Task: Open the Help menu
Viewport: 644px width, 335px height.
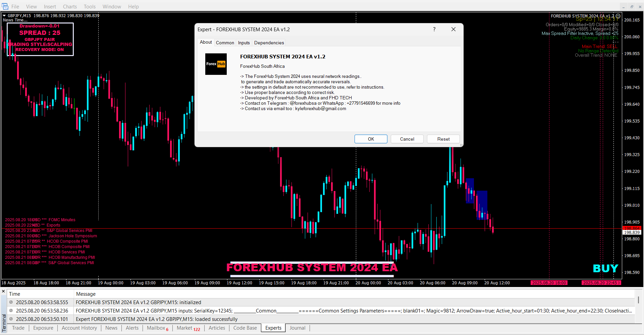Action: coord(133,6)
